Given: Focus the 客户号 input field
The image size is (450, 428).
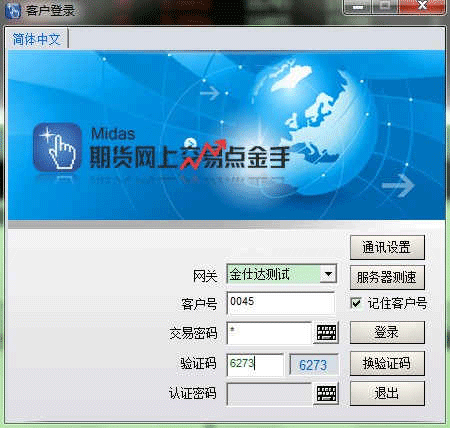Looking at the screenshot, I should [x=281, y=303].
